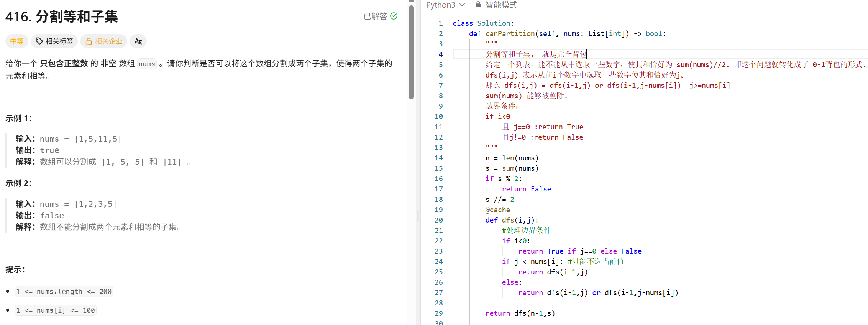Click the already-solved status text

pos(375,16)
